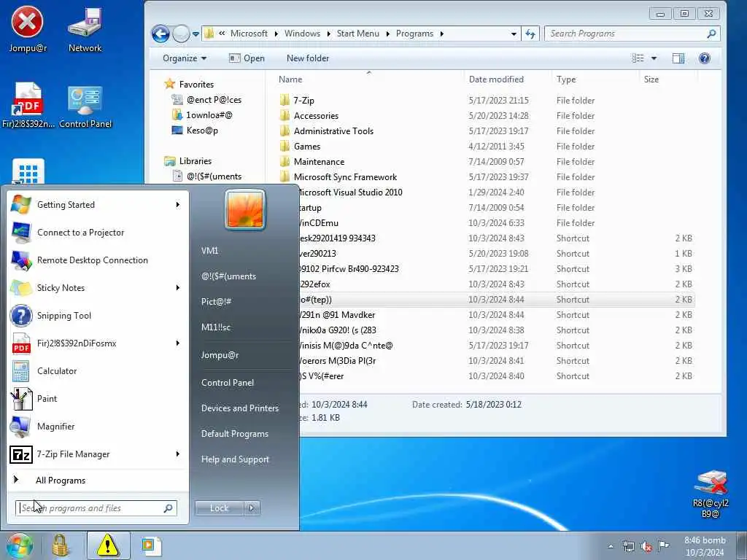The image size is (747, 560).
Task: Open the yellow warning taskbar item
Action: coord(108,545)
